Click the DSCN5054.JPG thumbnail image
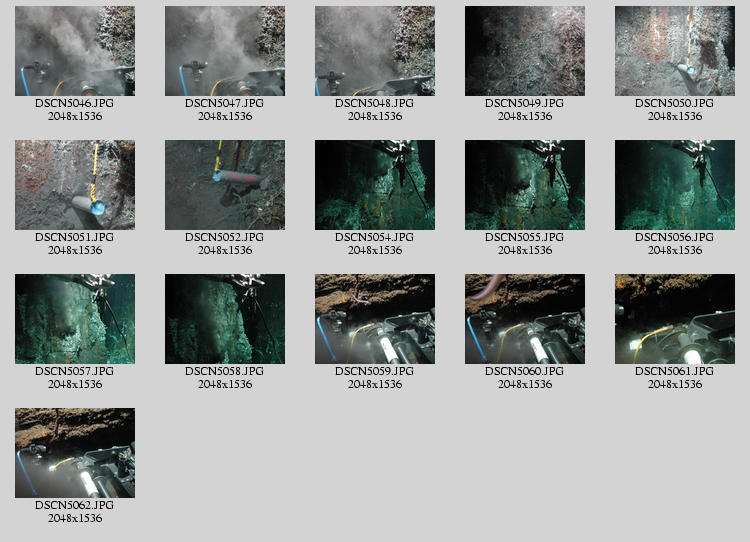This screenshot has height=542, width=750. click(375, 185)
